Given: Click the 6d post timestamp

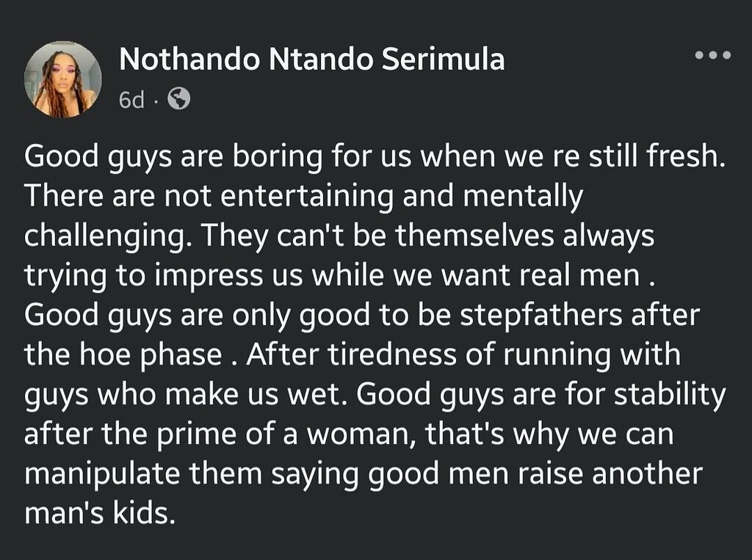Looking at the screenshot, I should point(131,100).
